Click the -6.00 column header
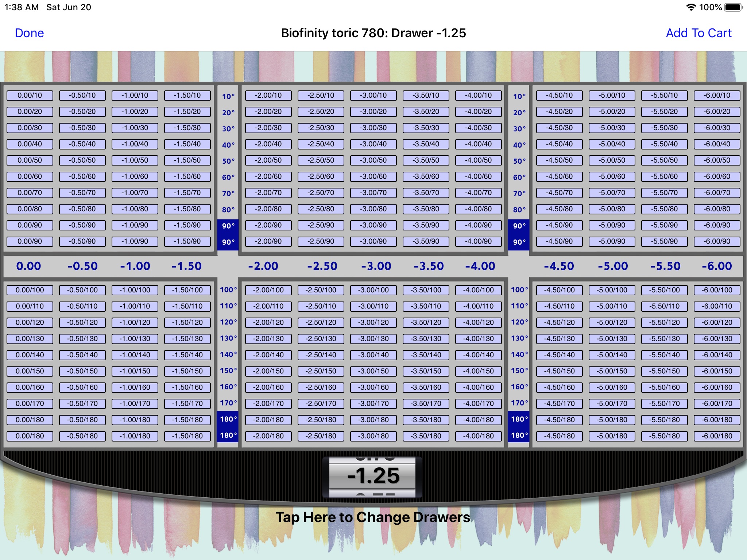Viewport: 747px width, 560px height. pos(717,266)
